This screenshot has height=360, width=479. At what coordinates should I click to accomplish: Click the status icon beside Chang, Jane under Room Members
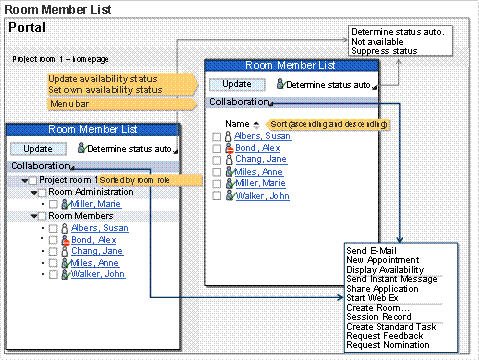tap(65, 252)
